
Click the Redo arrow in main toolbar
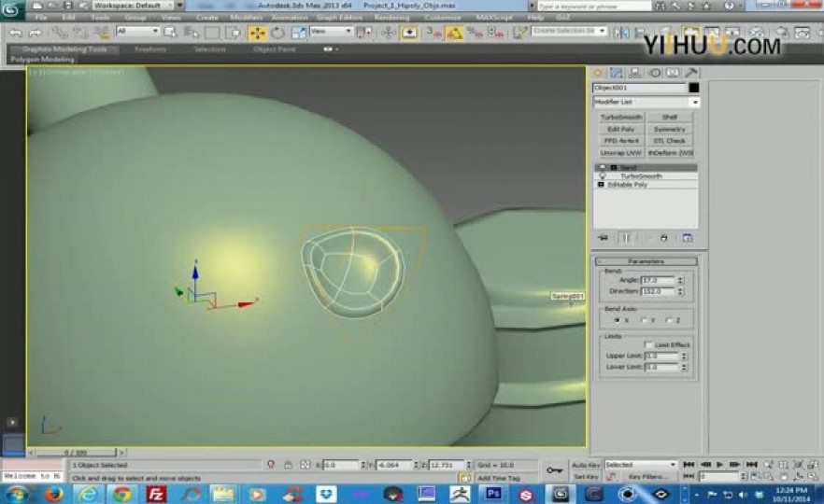pyautogui.click(x=36, y=33)
